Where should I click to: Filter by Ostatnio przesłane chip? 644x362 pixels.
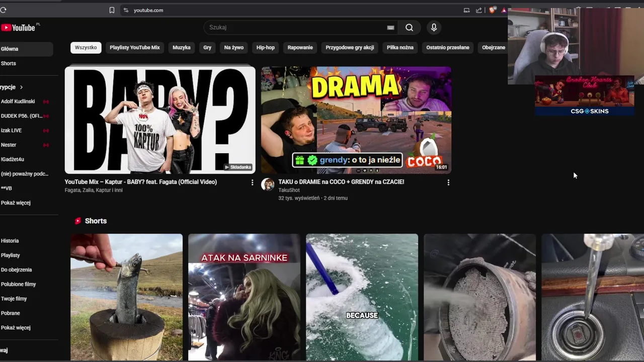[x=448, y=47]
